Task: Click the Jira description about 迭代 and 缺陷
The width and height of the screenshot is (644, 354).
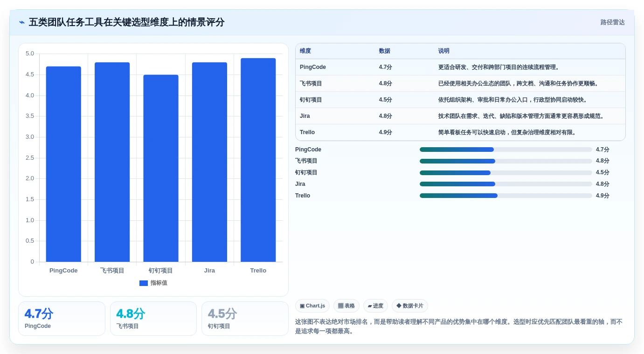Action: pos(522,116)
